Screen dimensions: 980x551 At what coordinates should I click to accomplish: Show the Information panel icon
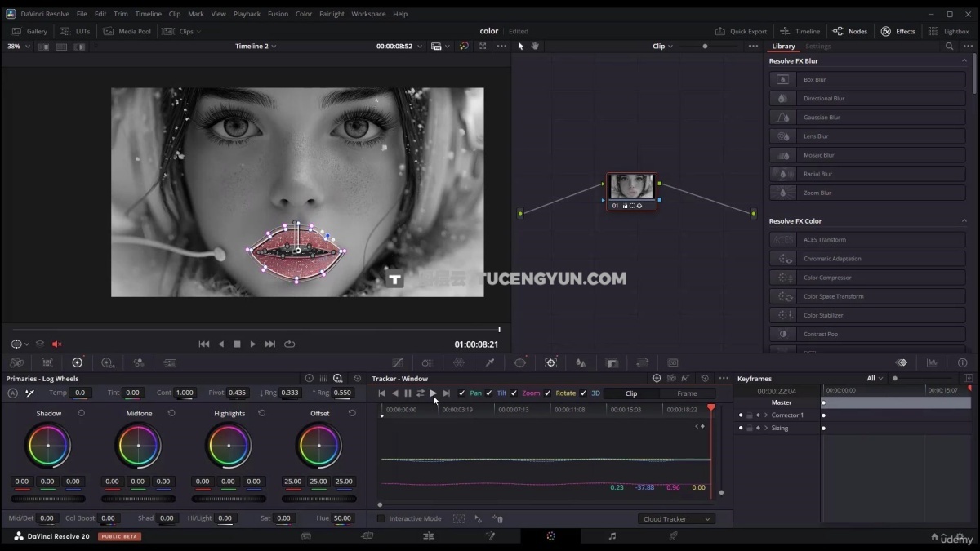click(963, 362)
